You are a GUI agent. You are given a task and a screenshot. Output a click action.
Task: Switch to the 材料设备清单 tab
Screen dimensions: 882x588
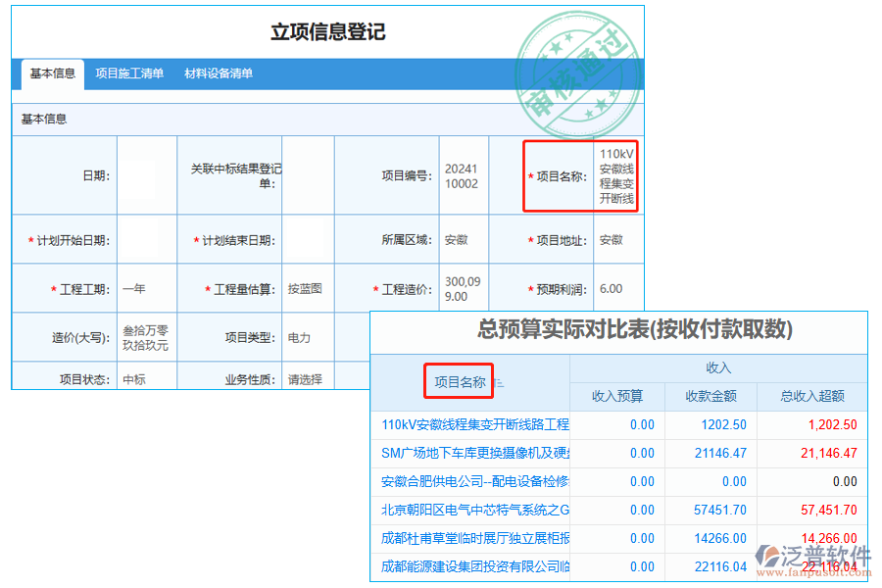click(217, 73)
